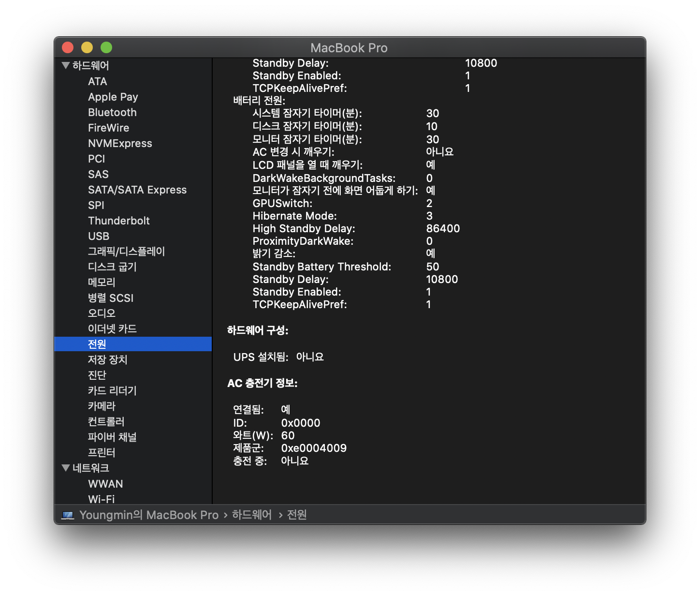Click the Hibernate Mode label
Viewport: 700px width, 596px height.
[295, 216]
